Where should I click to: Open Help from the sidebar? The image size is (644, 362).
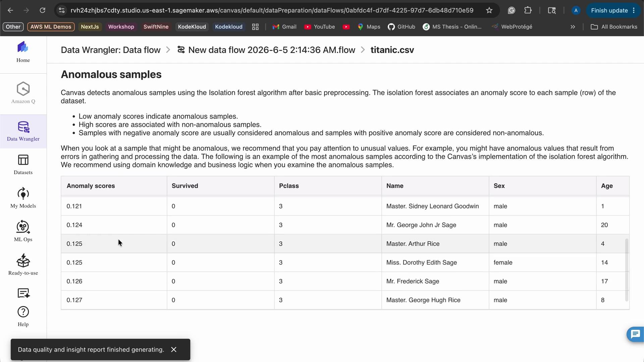coord(23,316)
